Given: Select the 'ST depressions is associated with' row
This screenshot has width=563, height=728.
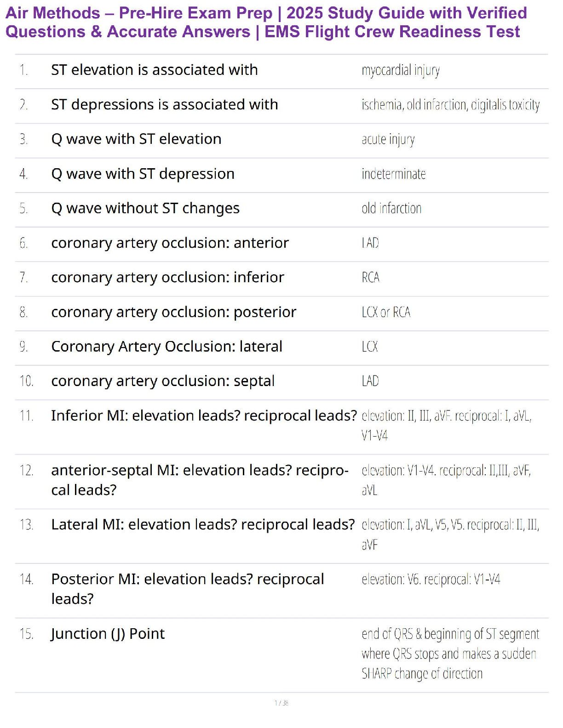Looking at the screenshot, I should [x=164, y=105].
